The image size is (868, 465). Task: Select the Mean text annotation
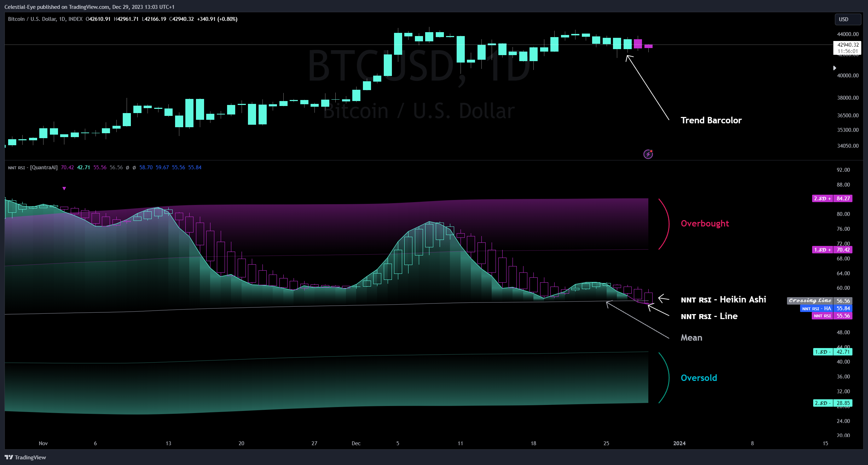click(691, 338)
